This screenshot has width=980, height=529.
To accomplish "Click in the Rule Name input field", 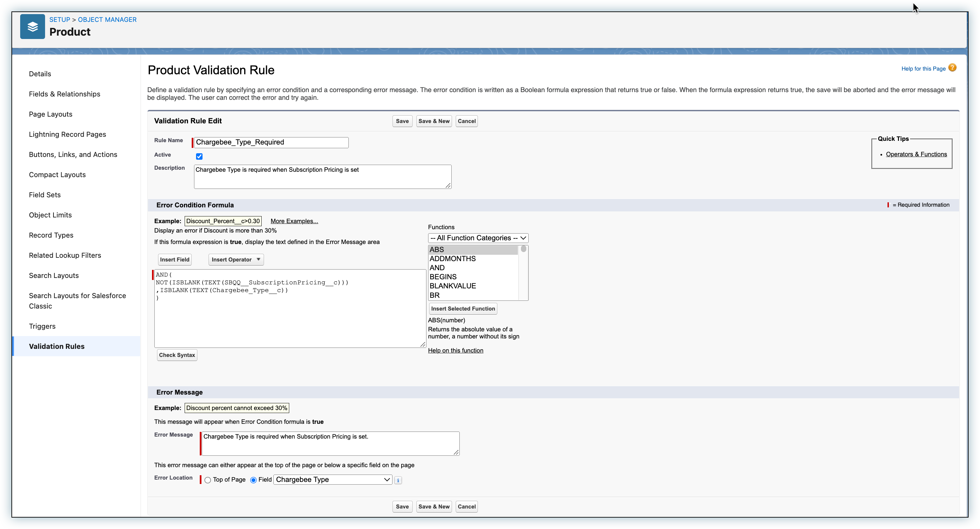I will click(271, 142).
